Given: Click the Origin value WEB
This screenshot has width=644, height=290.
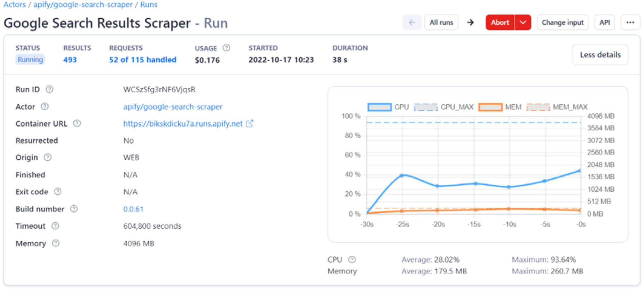Looking at the screenshot, I should (131, 158).
